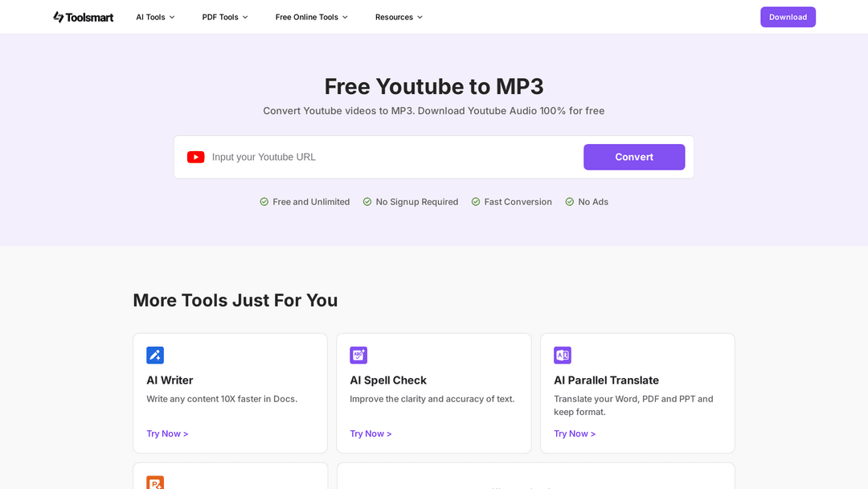The height and width of the screenshot is (489, 868).
Task: Click the No Signup Required label
Action: pyautogui.click(x=417, y=202)
